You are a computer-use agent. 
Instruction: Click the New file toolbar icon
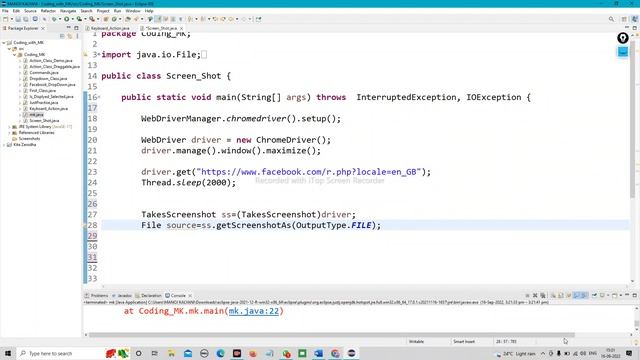tap(5, 19)
